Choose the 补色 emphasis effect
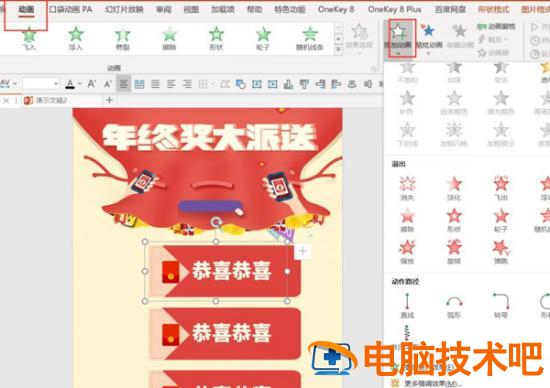Viewport: 550px width, 388px height. click(407, 102)
